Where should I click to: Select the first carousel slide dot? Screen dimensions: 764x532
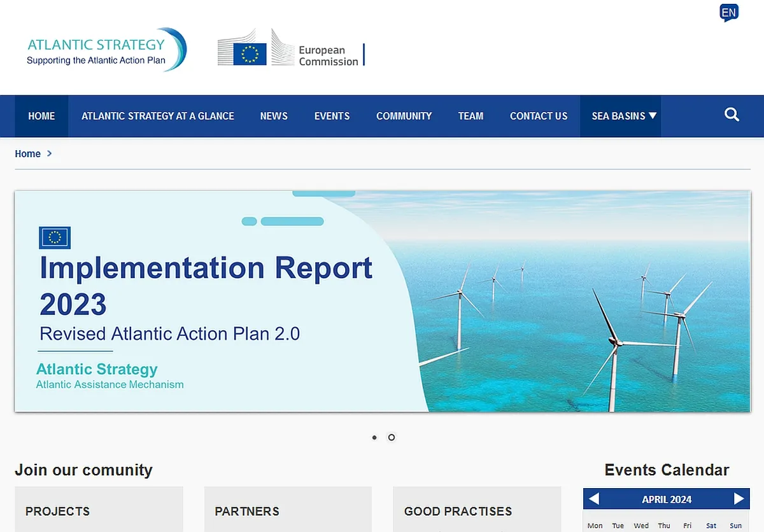374,437
